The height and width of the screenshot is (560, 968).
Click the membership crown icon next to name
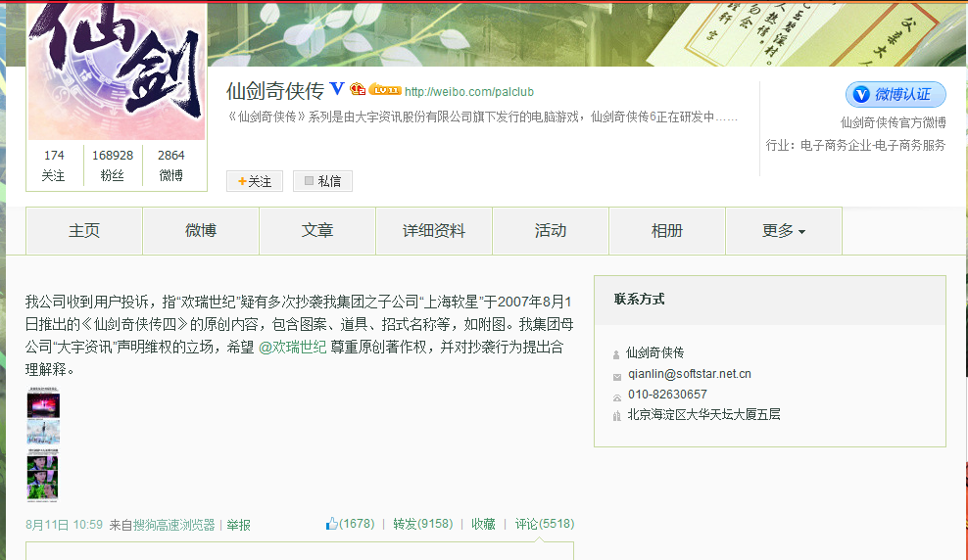(358, 89)
